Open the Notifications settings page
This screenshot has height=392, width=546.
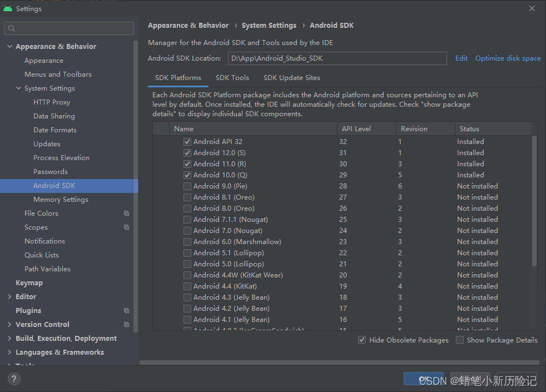coord(44,241)
